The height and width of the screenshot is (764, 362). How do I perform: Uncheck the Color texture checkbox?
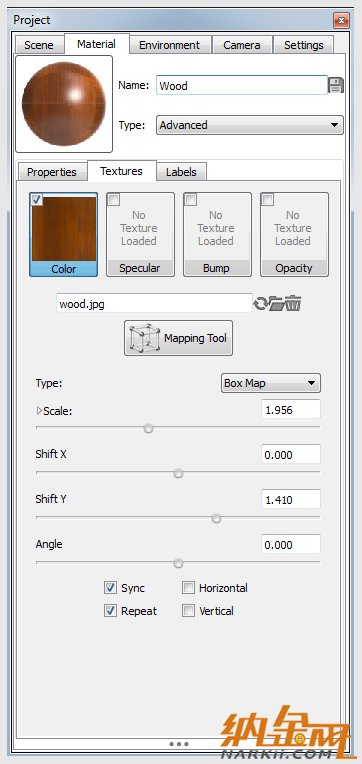pos(37,199)
